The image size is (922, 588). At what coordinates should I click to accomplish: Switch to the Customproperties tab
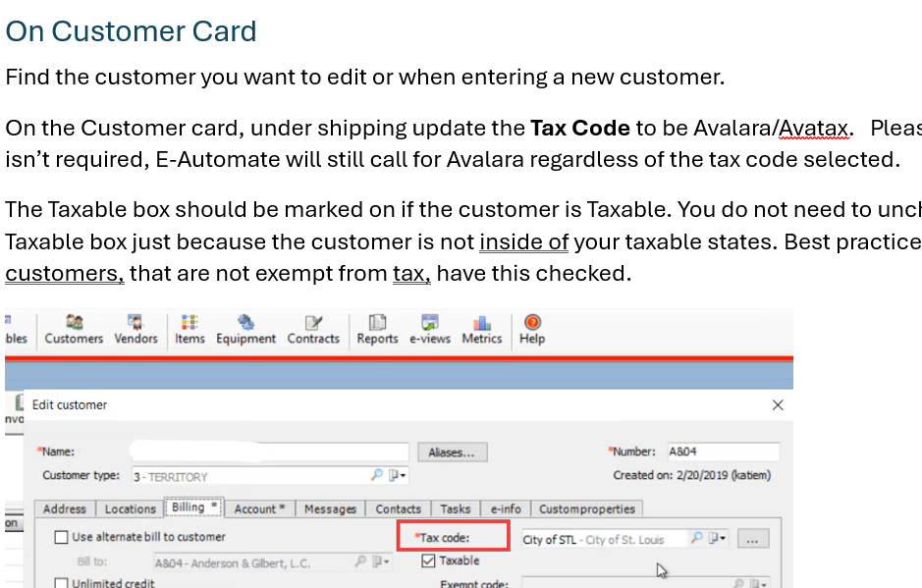pyautogui.click(x=587, y=508)
